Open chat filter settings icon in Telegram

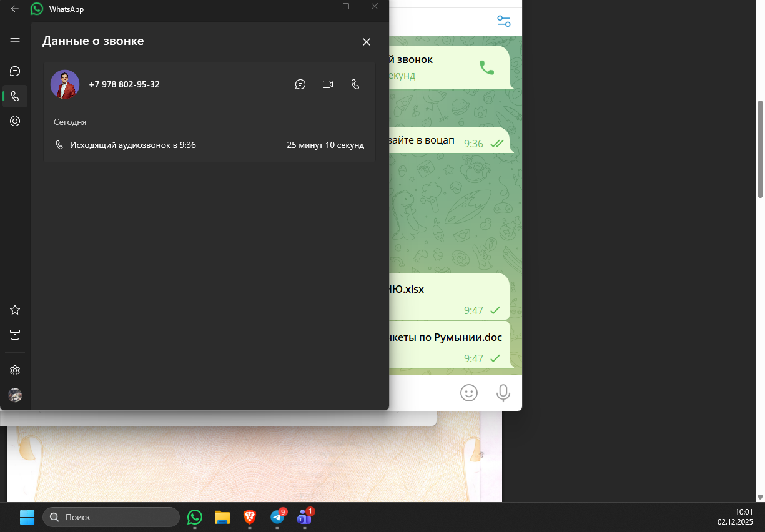(504, 21)
